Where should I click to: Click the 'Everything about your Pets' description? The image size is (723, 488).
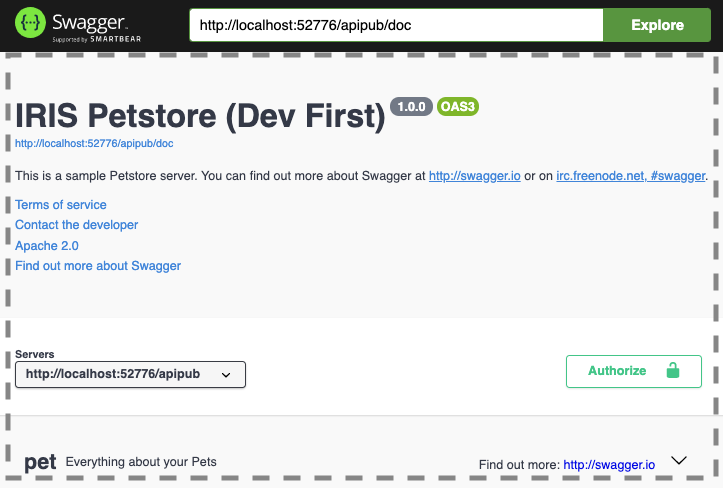click(141, 462)
